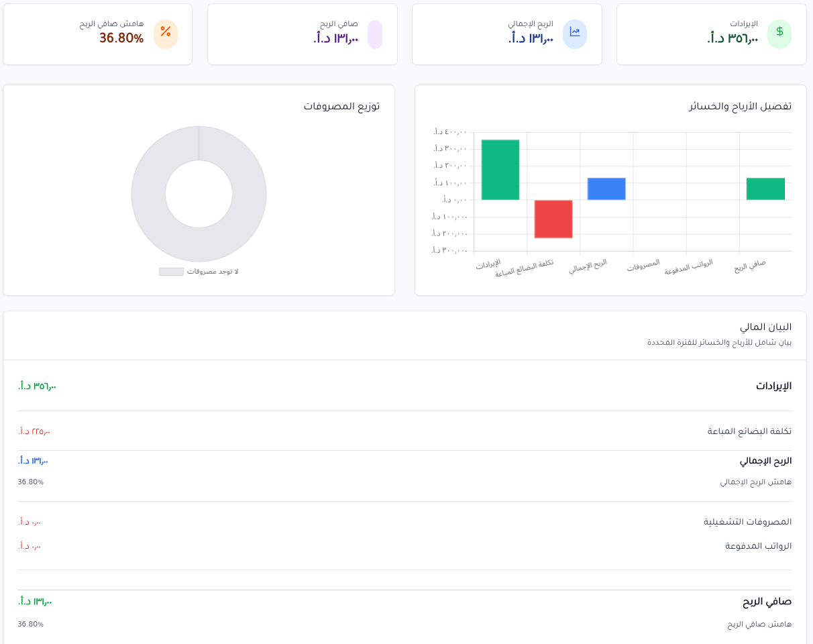
Task: Click the purple icon in the صافي الربح card
Action: pyautogui.click(x=375, y=34)
